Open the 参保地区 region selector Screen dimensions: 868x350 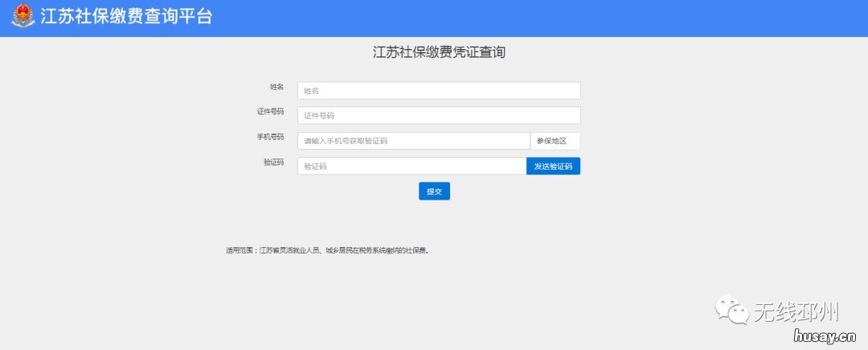(555, 142)
